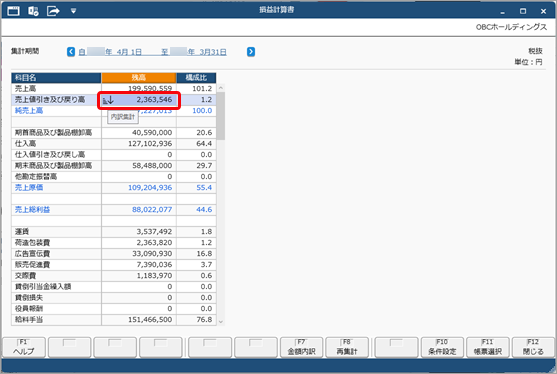Click composition ratio 101.2
This screenshot has width=557, height=374.
(202, 88)
